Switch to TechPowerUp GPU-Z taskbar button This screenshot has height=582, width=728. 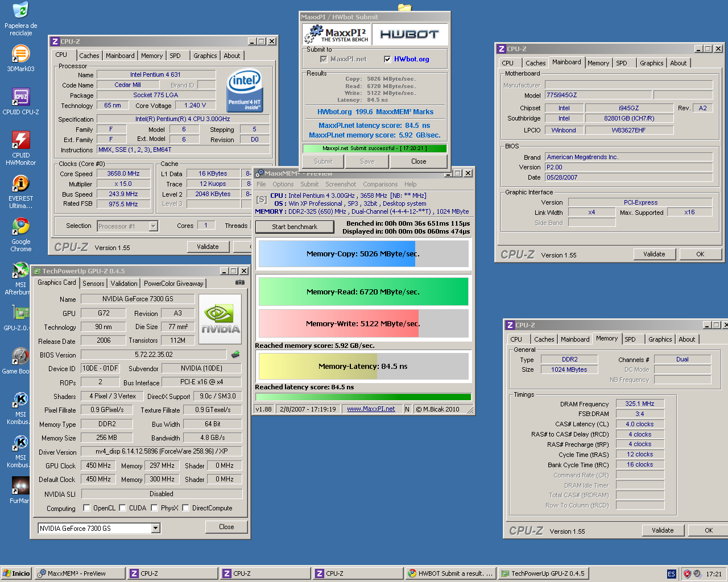[x=543, y=573]
